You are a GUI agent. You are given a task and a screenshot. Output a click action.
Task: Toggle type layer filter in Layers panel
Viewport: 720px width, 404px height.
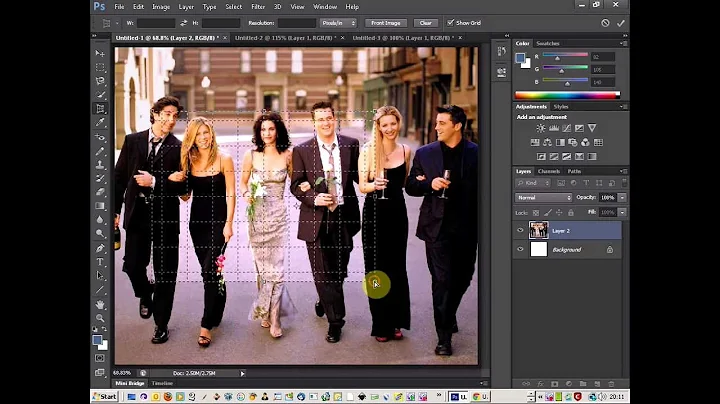[x=586, y=183]
